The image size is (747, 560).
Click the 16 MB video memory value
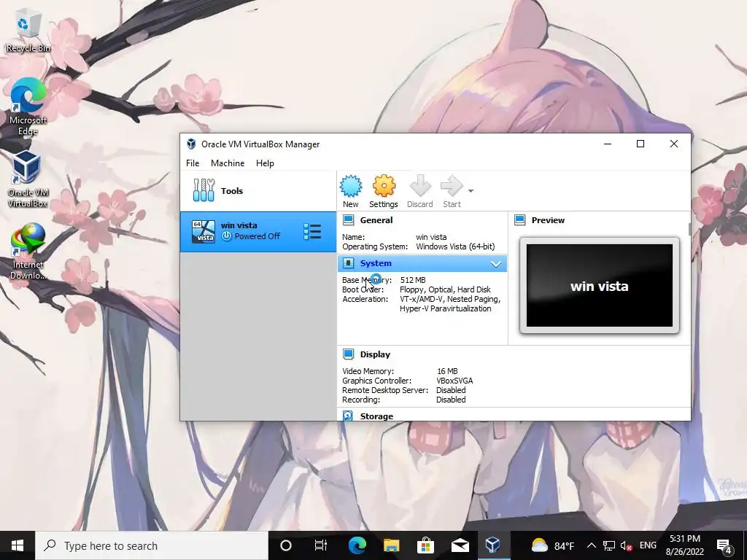(x=447, y=371)
